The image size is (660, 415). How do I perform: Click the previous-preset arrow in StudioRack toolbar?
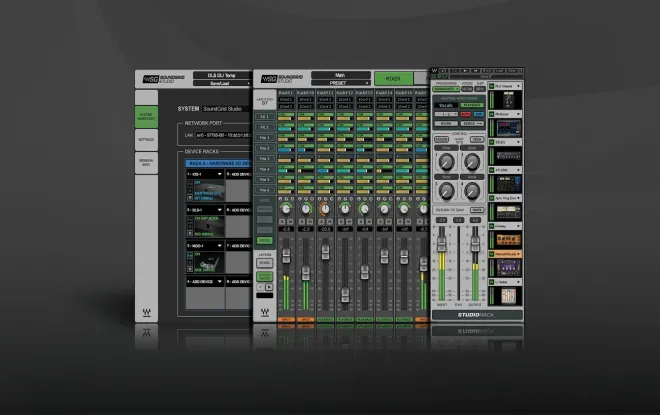[x=465, y=71]
